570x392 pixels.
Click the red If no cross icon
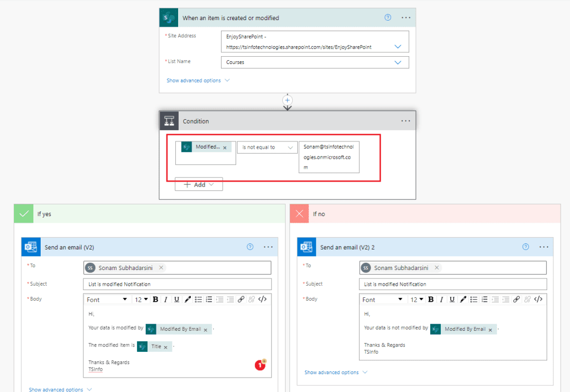[x=299, y=213]
